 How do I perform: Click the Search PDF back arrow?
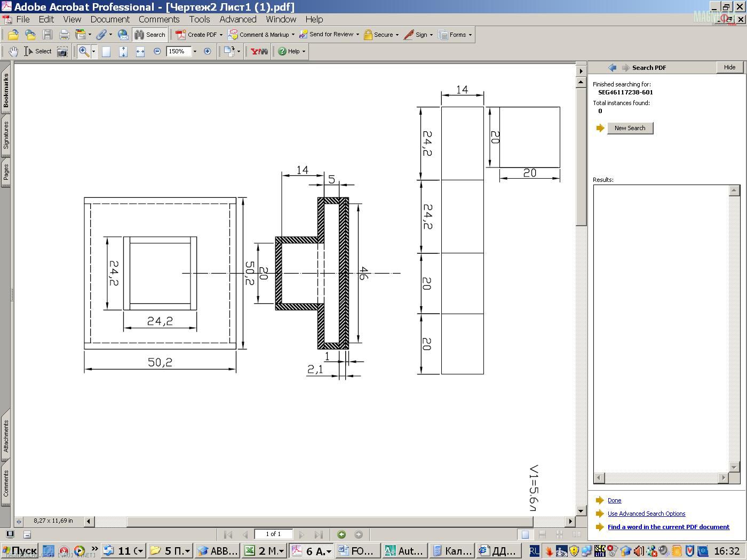pyautogui.click(x=612, y=68)
